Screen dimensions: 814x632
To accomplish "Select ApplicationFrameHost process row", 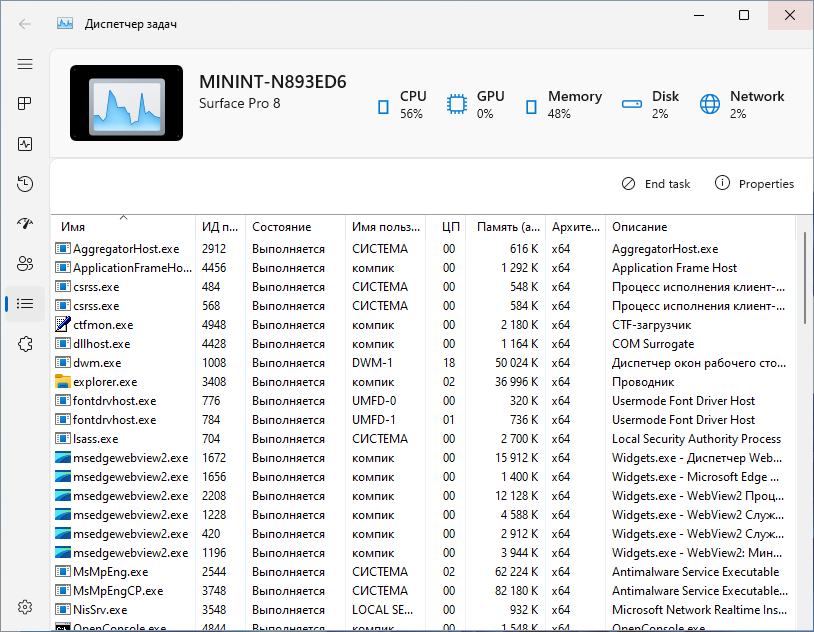I will click(423, 268).
